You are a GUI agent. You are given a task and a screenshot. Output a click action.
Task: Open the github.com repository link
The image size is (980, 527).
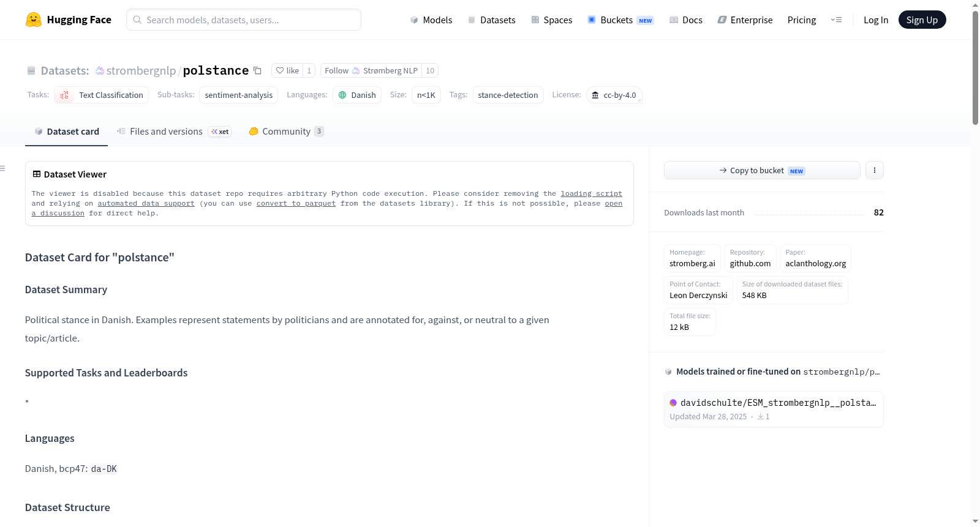pos(750,258)
